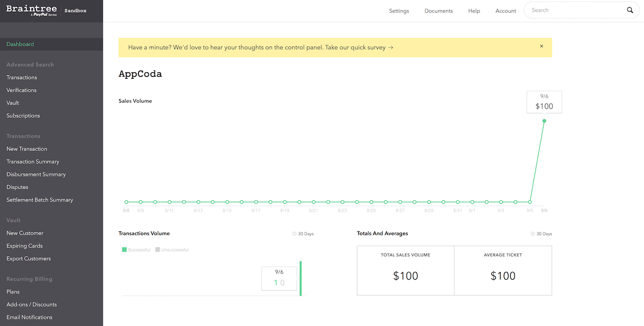644x326 pixels.
Task: Create a New Customer
Action: [x=25, y=233]
